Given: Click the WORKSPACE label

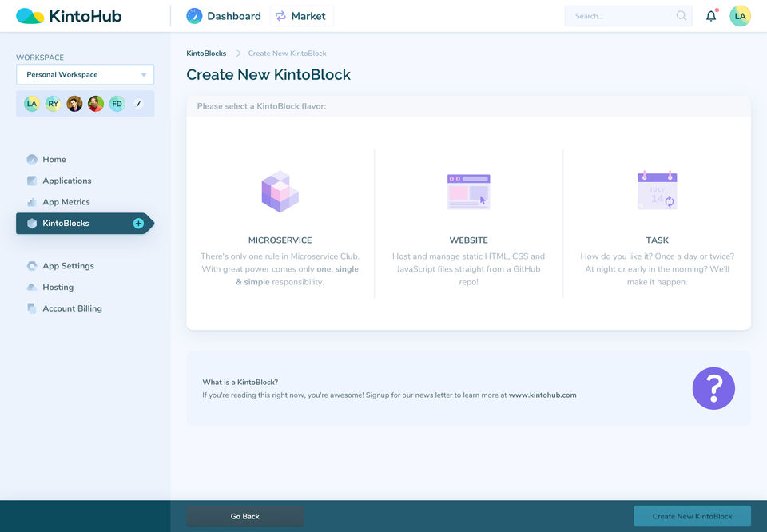Looking at the screenshot, I should [x=40, y=58].
